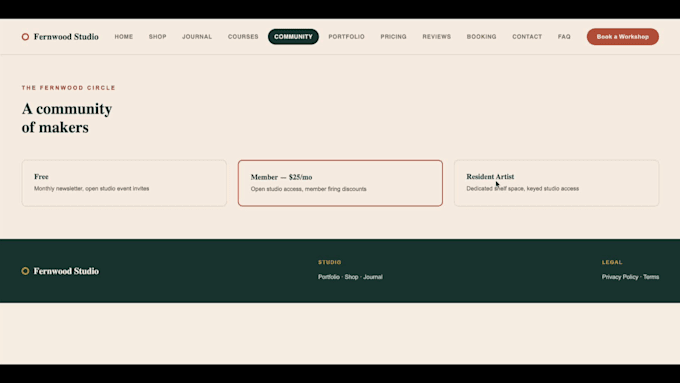This screenshot has width=680, height=383.
Task: Go to the Pricing page
Action: point(393,37)
